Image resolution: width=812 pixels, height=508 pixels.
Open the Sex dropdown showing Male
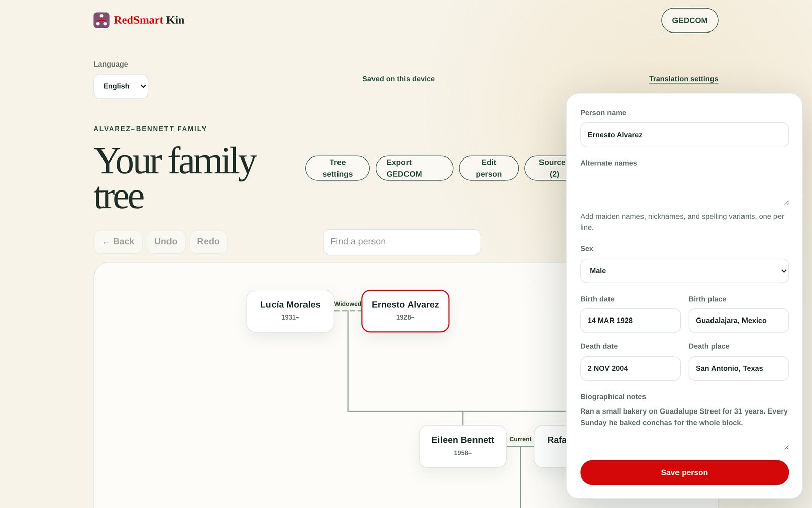pyautogui.click(x=684, y=271)
